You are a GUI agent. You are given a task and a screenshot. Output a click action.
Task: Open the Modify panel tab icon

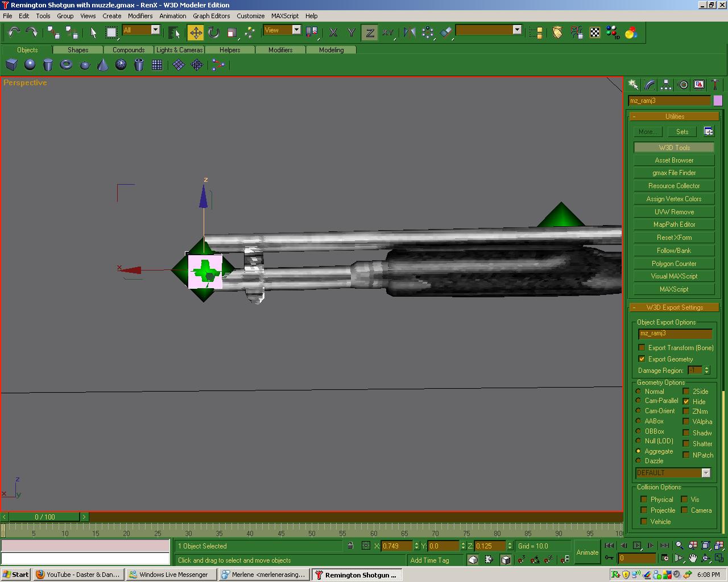pos(650,85)
